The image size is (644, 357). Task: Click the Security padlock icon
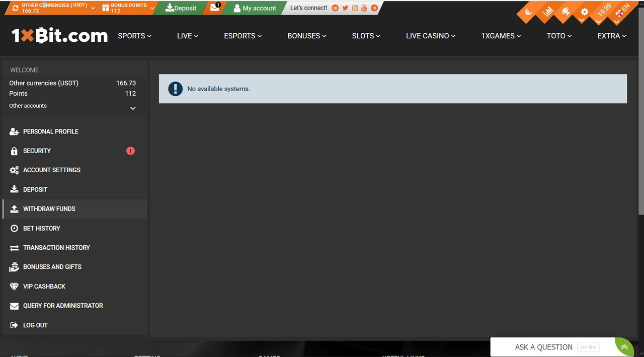[x=14, y=151]
